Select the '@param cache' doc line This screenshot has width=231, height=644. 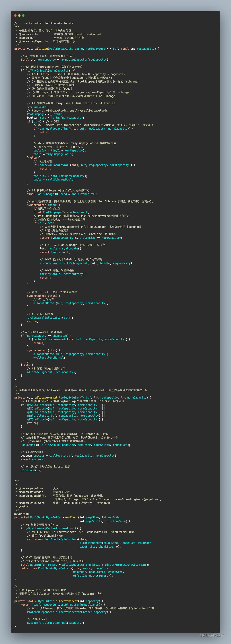coord(59,34)
